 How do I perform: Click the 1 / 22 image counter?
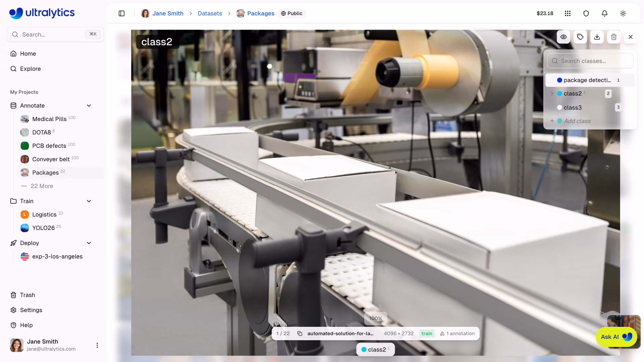click(x=283, y=334)
